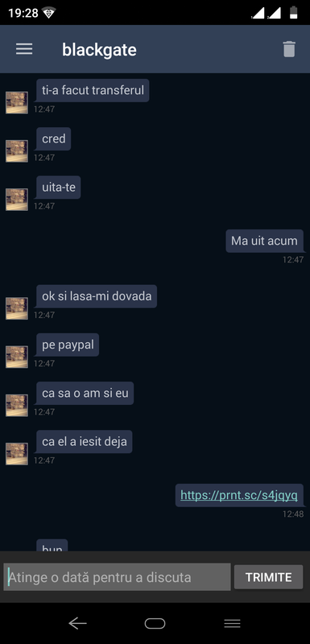Open the hamburger menu
Screen dimensions: 310x644
click(24, 49)
